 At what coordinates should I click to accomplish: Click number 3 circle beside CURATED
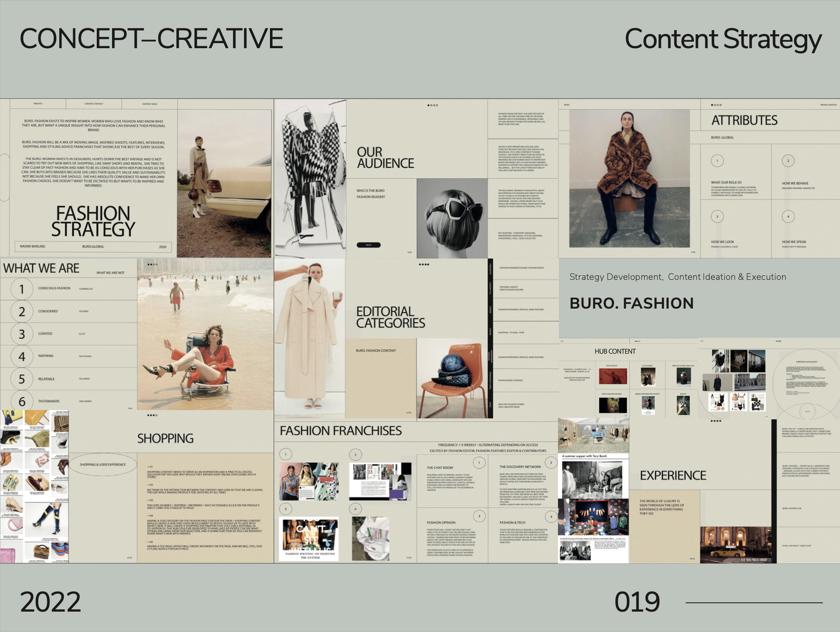[22, 334]
